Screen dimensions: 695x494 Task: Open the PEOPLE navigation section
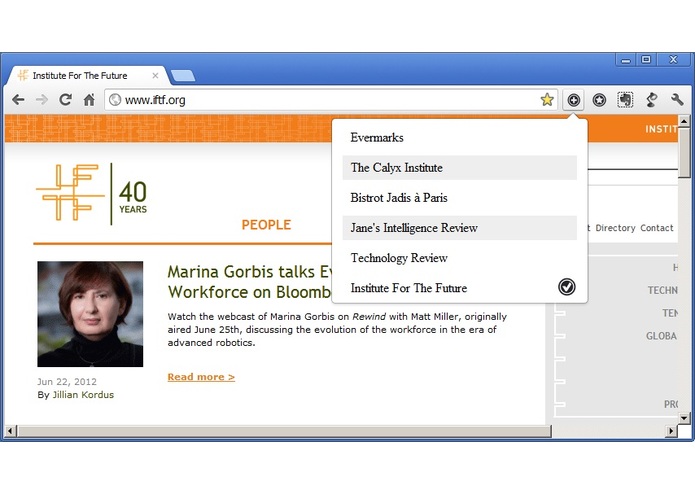[266, 225]
